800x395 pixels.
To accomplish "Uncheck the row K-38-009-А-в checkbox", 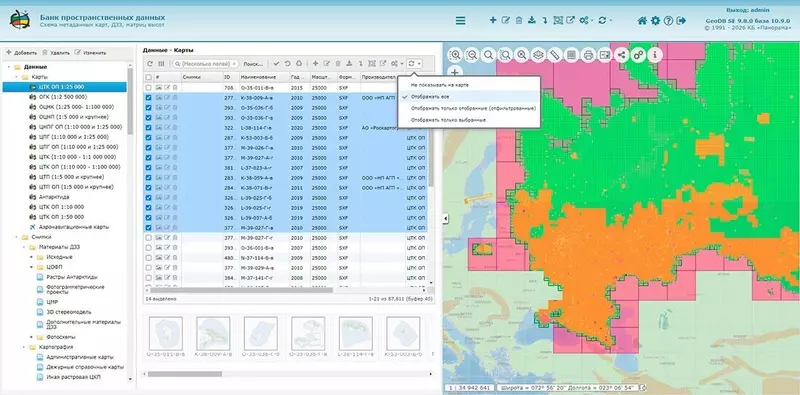I will pyautogui.click(x=148, y=97).
